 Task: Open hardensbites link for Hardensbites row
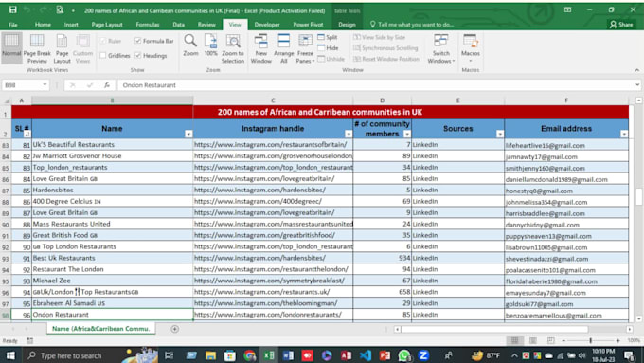coord(260,190)
